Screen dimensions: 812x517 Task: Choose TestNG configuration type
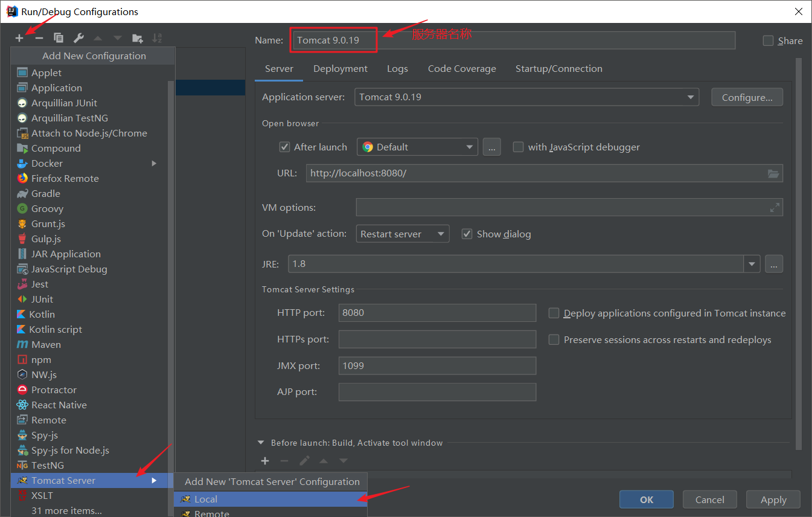click(89, 465)
